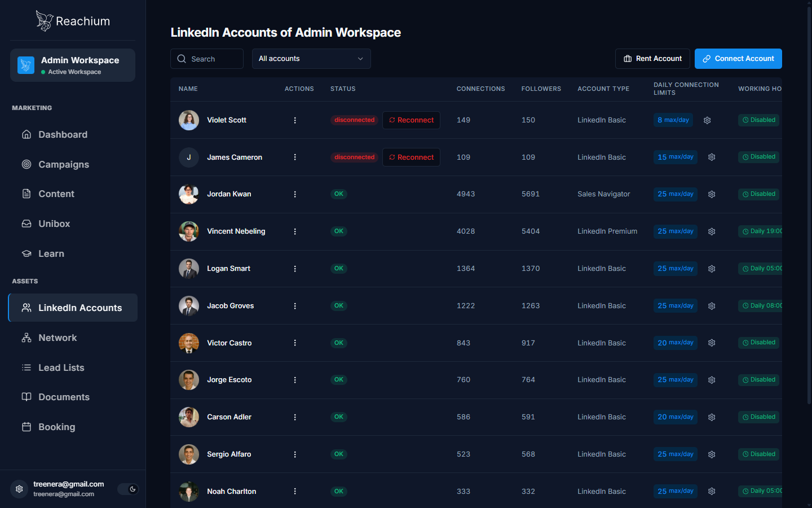Open the Documents section
This screenshot has height=508, width=812.
pyautogui.click(x=73, y=397)
